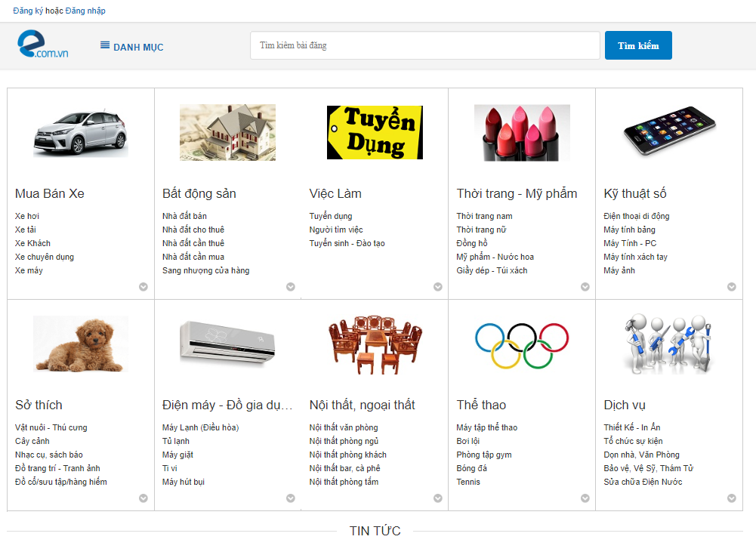756x558 pixels.
Task: Click the house image for Bất động sản
Action: click(227, 133)
